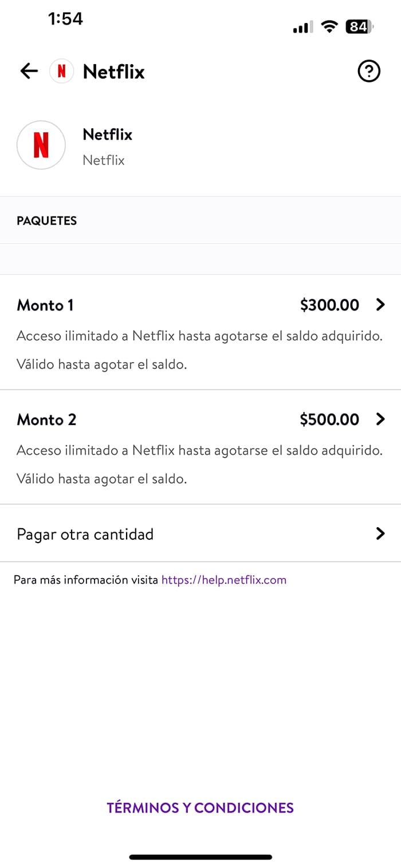Expand Monto 2 chevron arrow

tap(380, 419)
